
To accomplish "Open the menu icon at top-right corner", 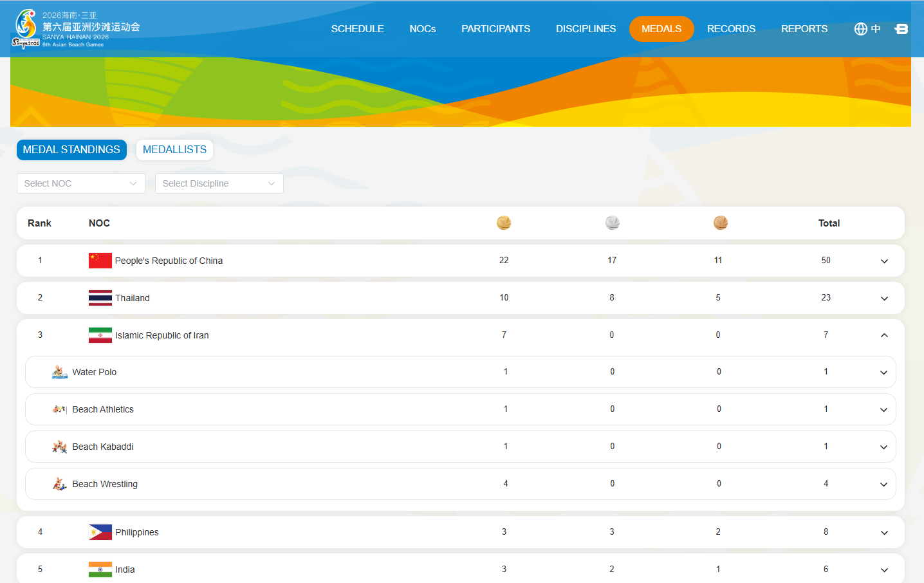I will coord(901,29).
